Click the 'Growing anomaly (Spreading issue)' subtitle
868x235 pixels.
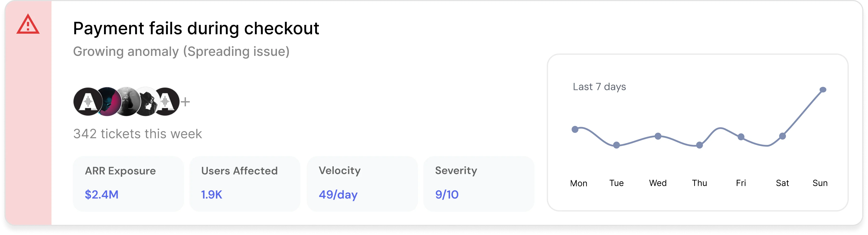181,52
